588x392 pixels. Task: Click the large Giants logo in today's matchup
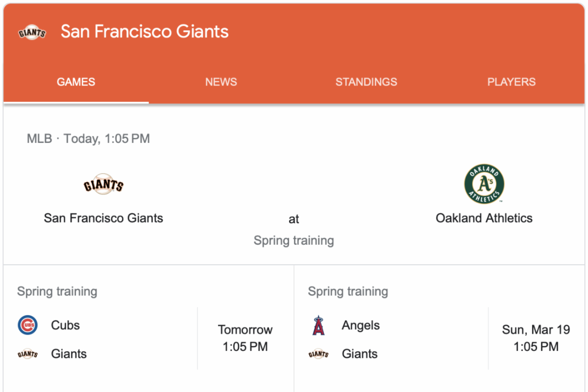tap(103, 185)
